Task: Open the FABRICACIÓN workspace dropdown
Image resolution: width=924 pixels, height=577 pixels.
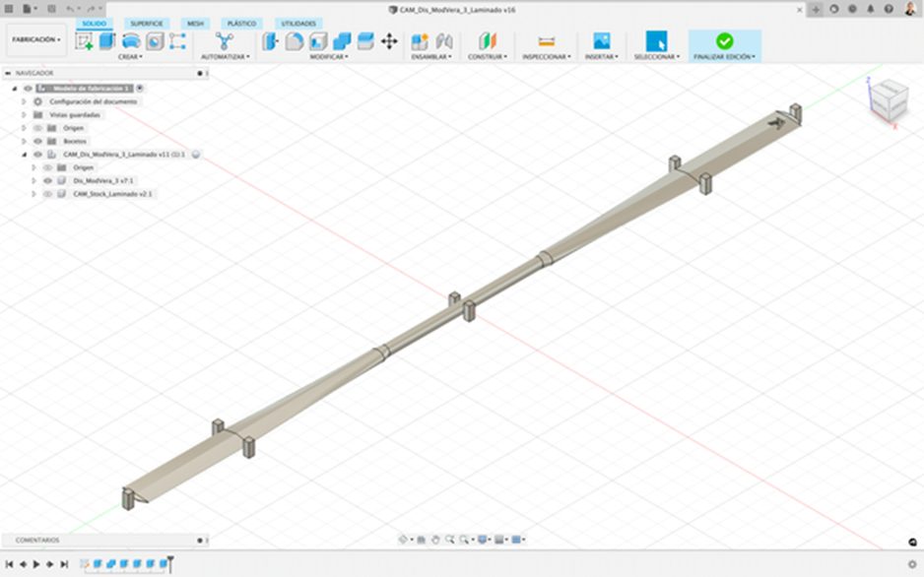Action: (x=35, y=39)
